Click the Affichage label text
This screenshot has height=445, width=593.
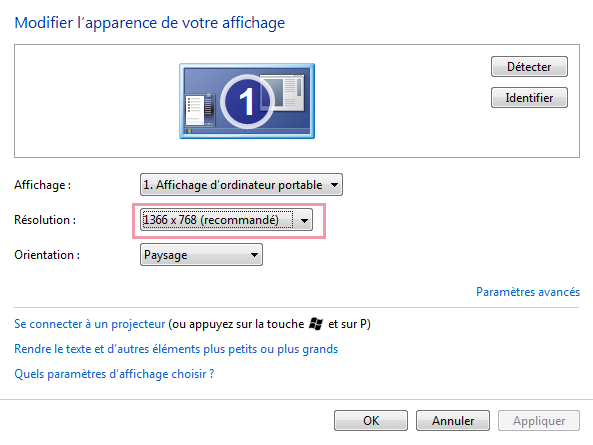coord(42,185)
